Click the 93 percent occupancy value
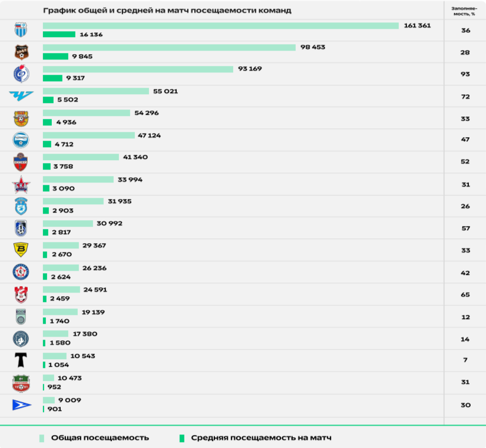The width and height of the screenshot is (486, 448). tap(465, 74)
